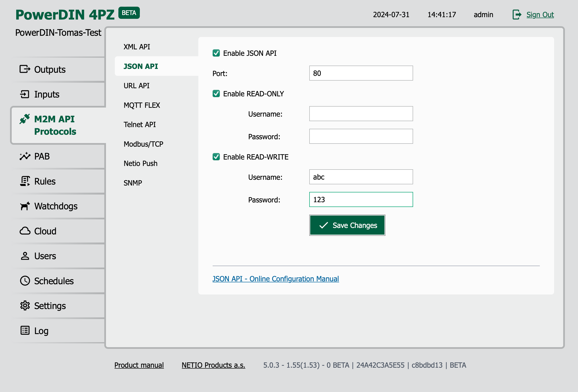
Task: Click the checkmark icon on Save Changes
Action: pos(324,225)
